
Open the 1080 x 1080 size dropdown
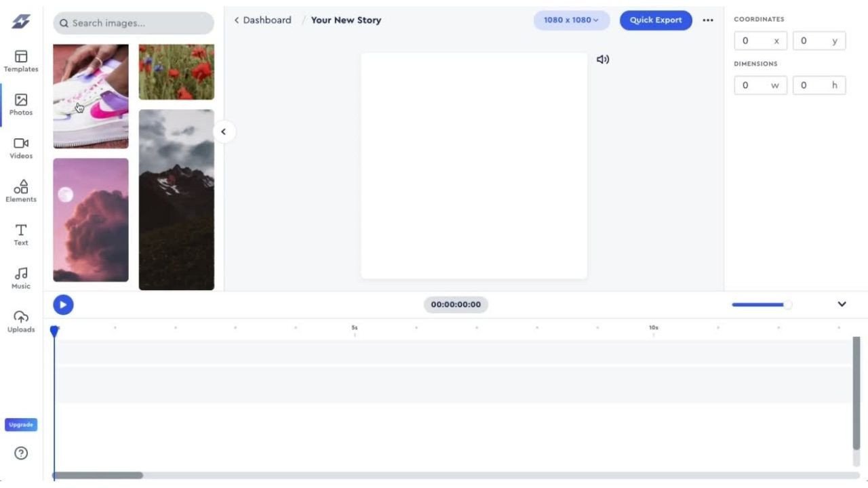[x=570, y=20]
